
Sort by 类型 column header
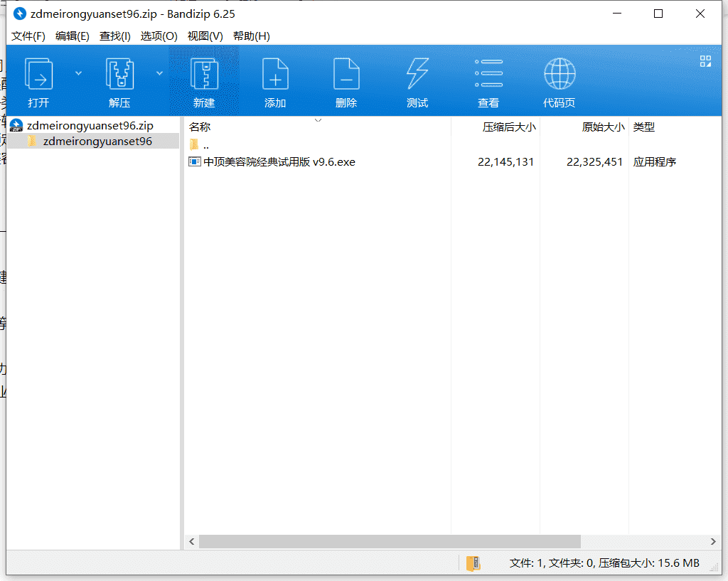(644, 127)
